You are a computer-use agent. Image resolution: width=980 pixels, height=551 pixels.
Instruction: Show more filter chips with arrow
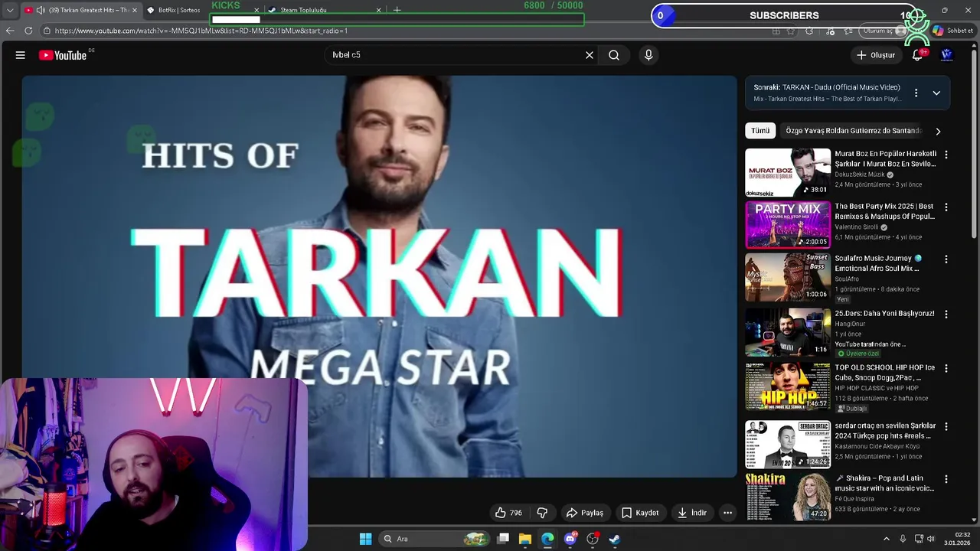[x=938, y=131]
